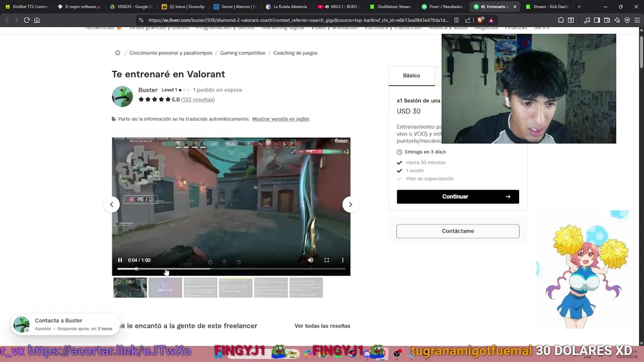
Task: Switch to Server Aternos tab
Action: click(x=235, y=7)
